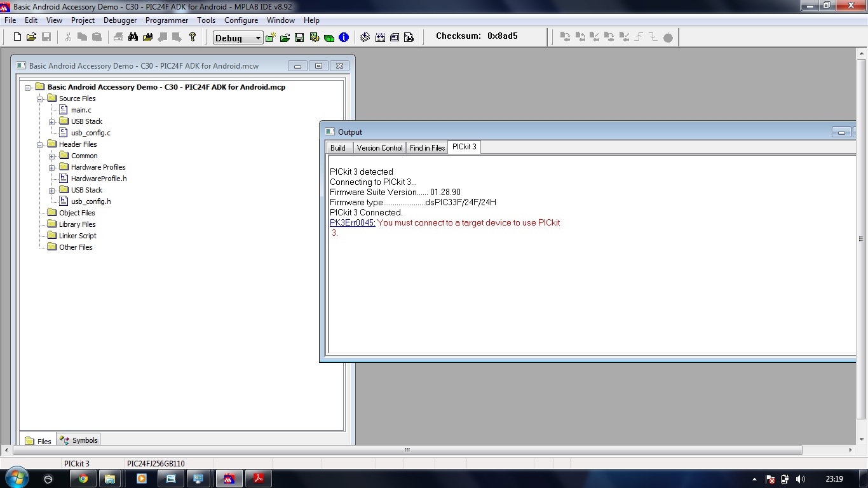Expand the Common header folder

pyautogui.click(x=52, y=156)
